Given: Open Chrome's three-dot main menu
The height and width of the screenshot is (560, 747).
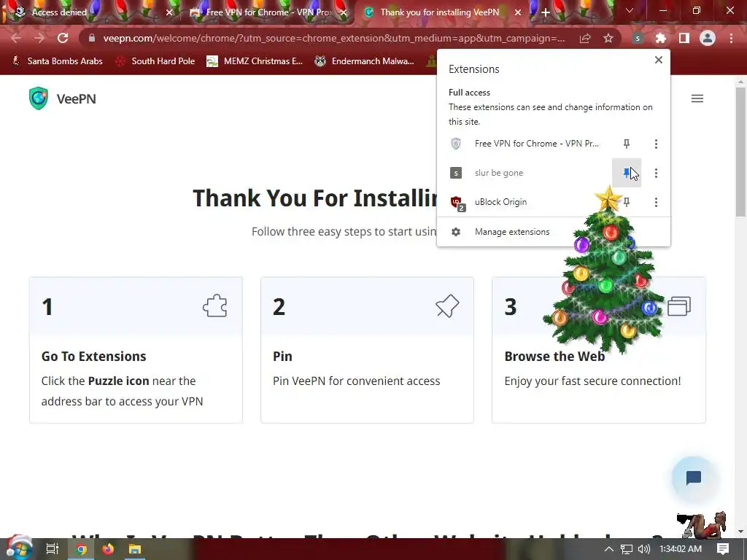Looking at the screenshot, I should [x=731, y=38].
